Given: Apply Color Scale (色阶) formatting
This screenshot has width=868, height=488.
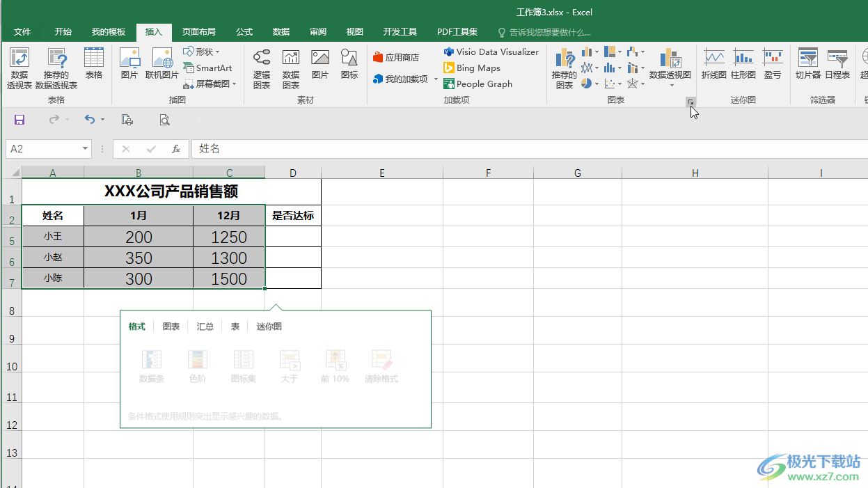Looking at the screenshot, I should 198,367.
